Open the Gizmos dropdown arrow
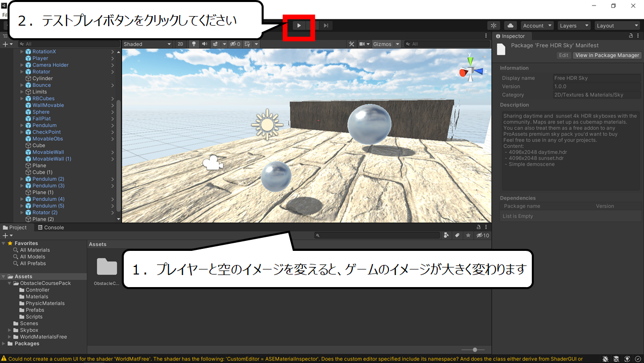 click(x=397, y=44)
